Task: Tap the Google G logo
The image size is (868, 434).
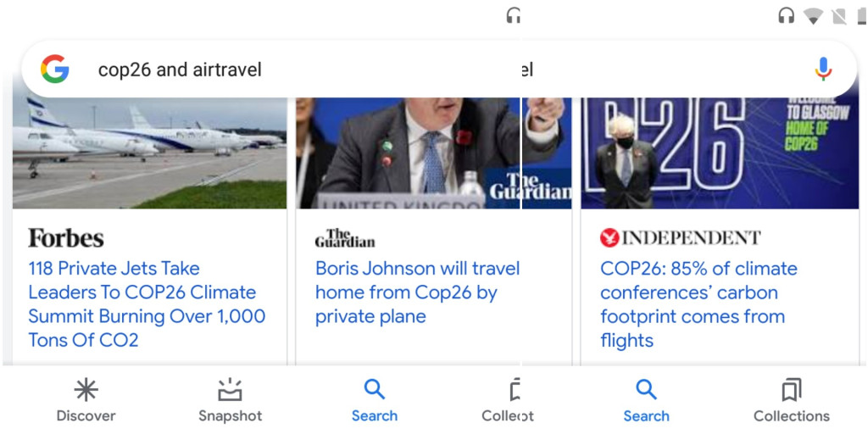Action: tap(55, 70)
